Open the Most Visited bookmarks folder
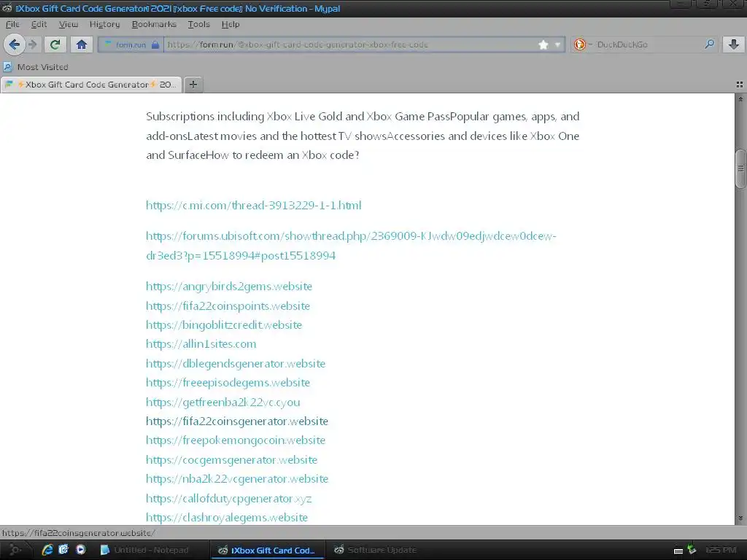The width and height of the screenshot is (747, 560). pos(36,67)
